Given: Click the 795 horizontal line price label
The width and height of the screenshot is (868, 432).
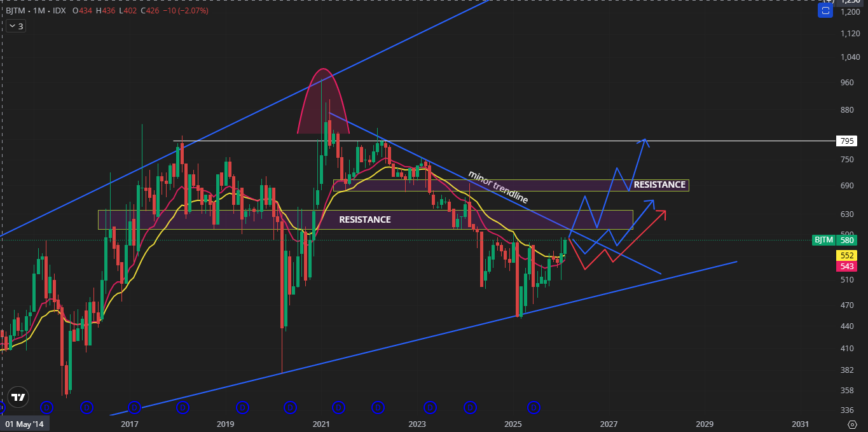Looking at the screenshot, I should [x=847, y=141].
